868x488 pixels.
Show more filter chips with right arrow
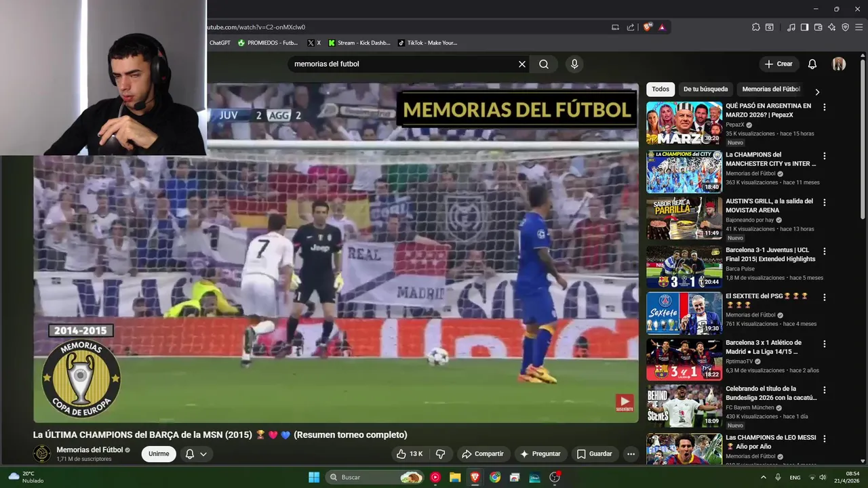click(817, 91)
